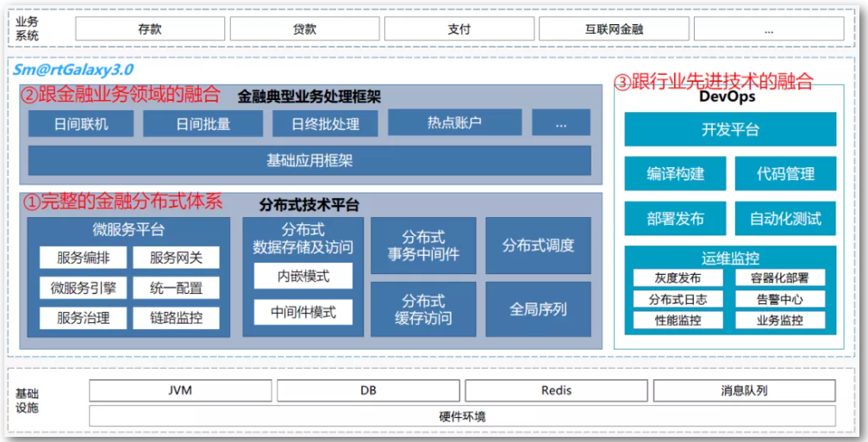
Task: Select the 性能监控 box
Action: tap(678, 321)
